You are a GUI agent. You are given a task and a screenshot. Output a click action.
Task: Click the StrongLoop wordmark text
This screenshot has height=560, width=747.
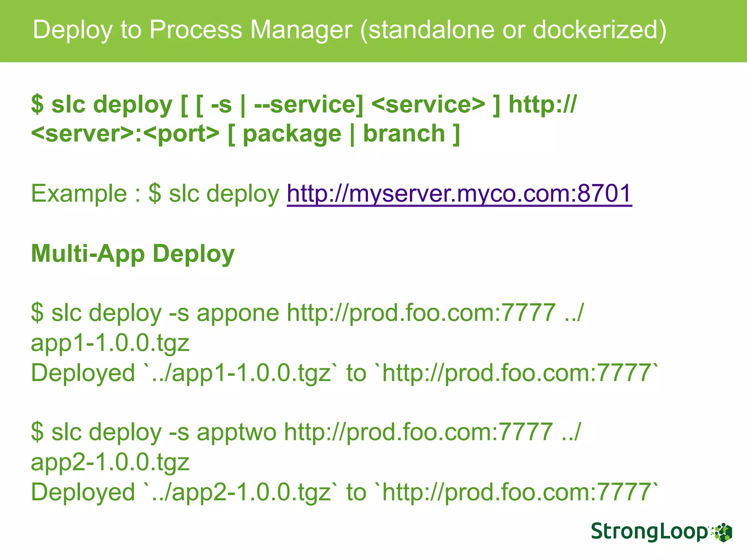coord(649,532)
